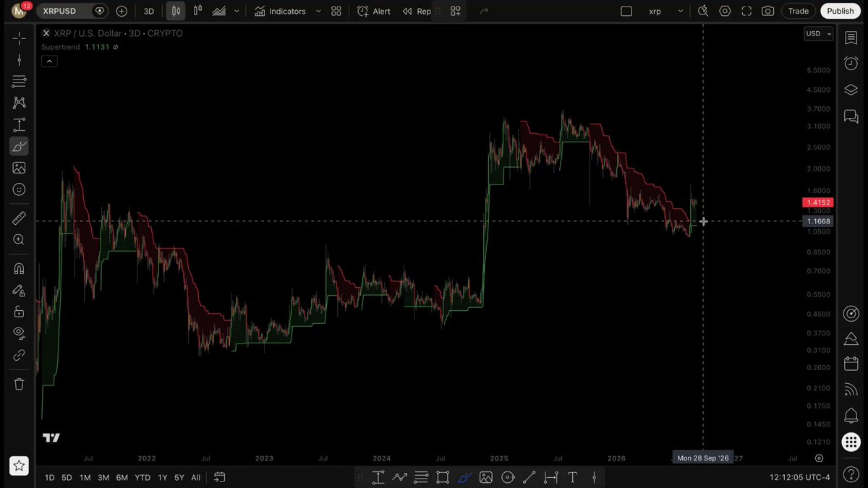Select the All time range
The height and width of the screenshot is (488, 868).
pos(196,478)
